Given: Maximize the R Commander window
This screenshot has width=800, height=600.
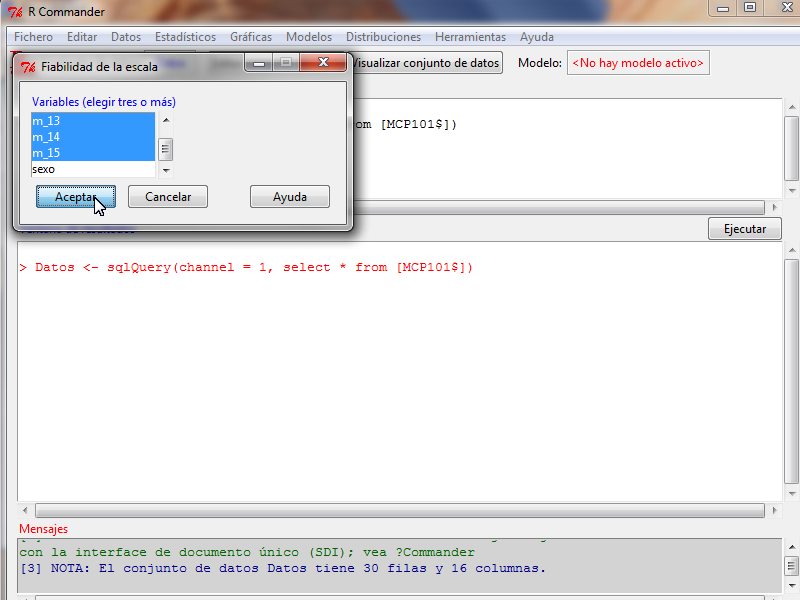Looking at the screenshot, I should point(749,8).
